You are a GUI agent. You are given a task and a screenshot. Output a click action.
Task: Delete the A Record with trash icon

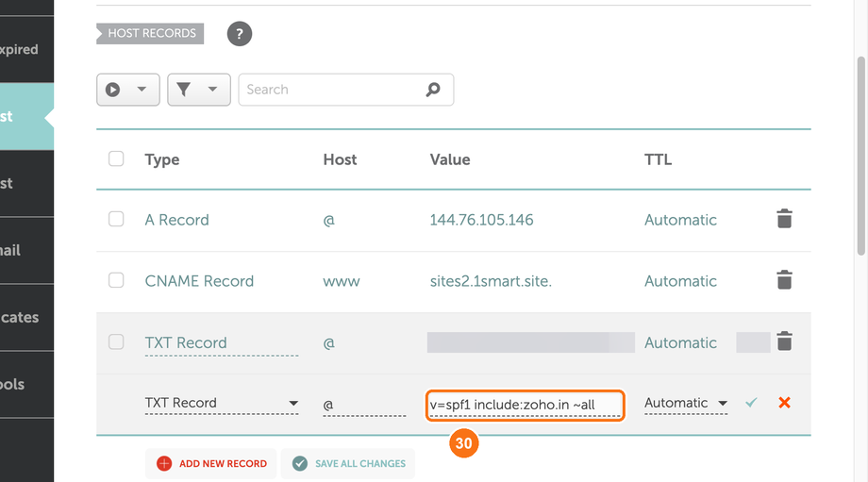pyautogui.click(x=784, y=219)
